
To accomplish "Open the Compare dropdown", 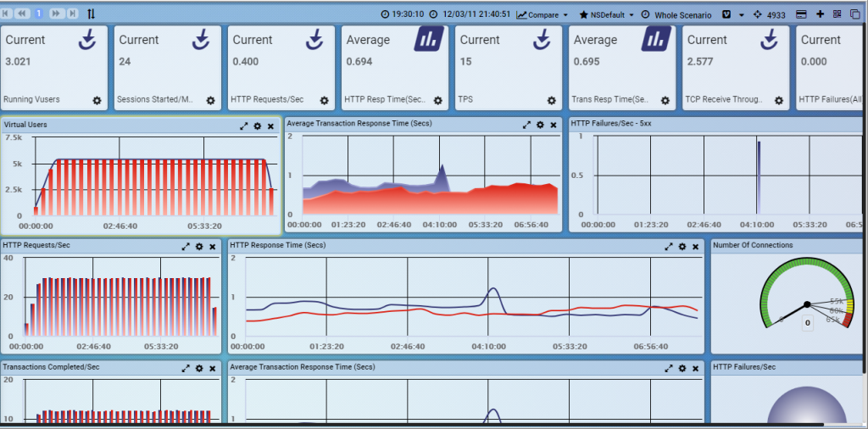I will pyautogui.click(x=542, y=15).
